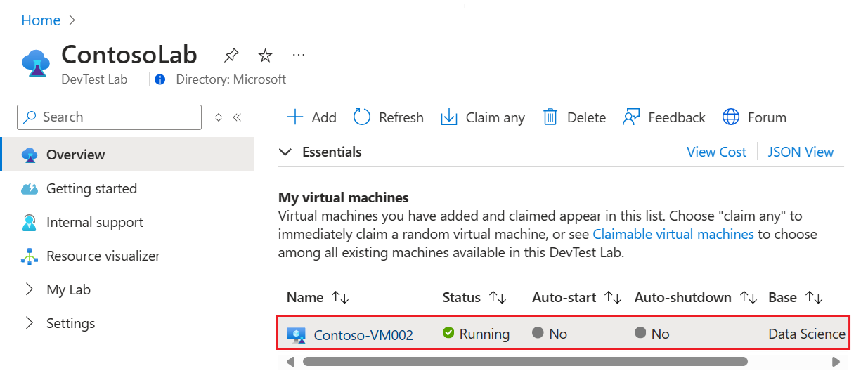
Task: Click the Refresh toolbar icon
Action: tap(362, 117)
